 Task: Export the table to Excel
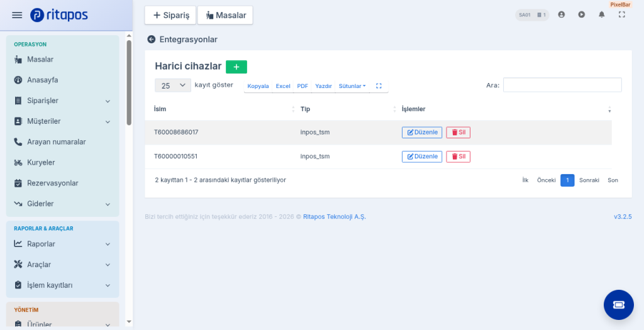pos(283,85)
